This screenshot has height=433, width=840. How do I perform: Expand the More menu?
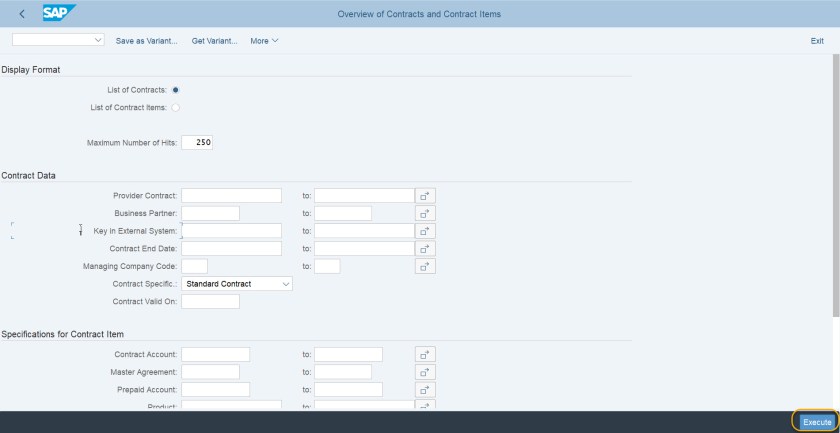264,41
